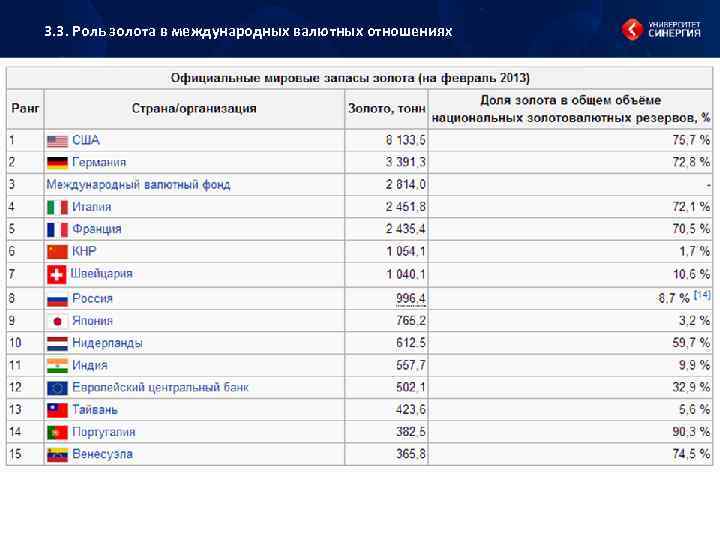Click the Страна/организация column header
Screen dimensions: 720x540
[x=194, y=109]
